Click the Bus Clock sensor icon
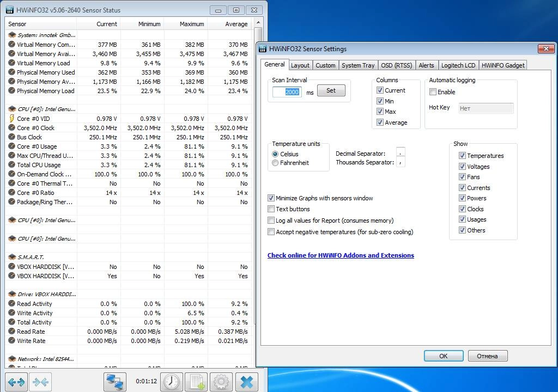 point(12,137)
